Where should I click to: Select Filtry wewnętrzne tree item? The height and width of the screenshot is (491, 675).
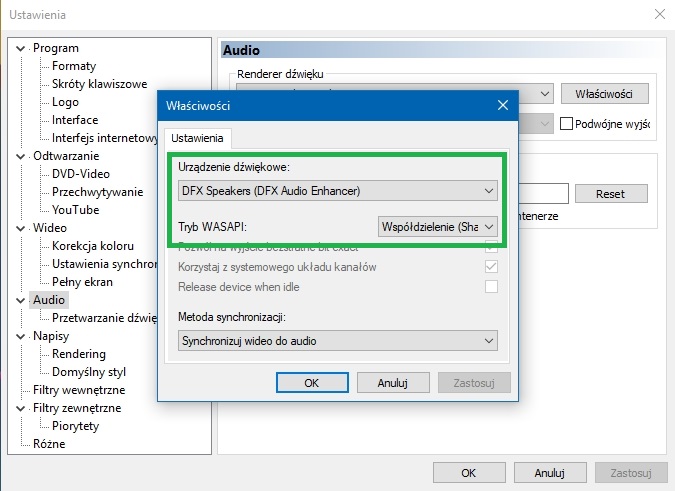point(79,390)
